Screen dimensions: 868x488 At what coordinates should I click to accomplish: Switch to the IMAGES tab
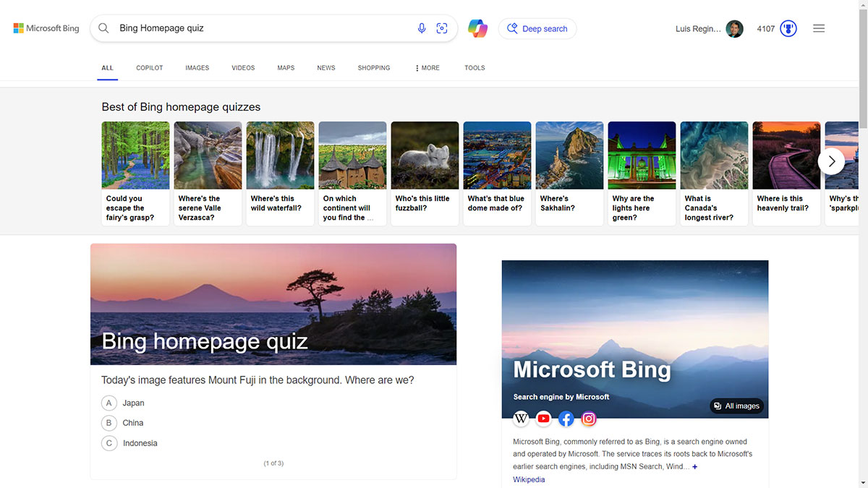[x=197, y=68]
